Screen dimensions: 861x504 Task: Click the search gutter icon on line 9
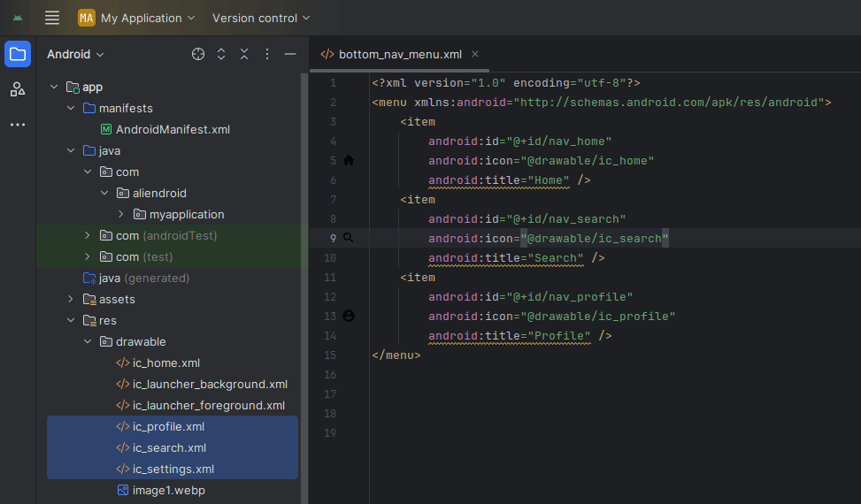pos(348,238)
